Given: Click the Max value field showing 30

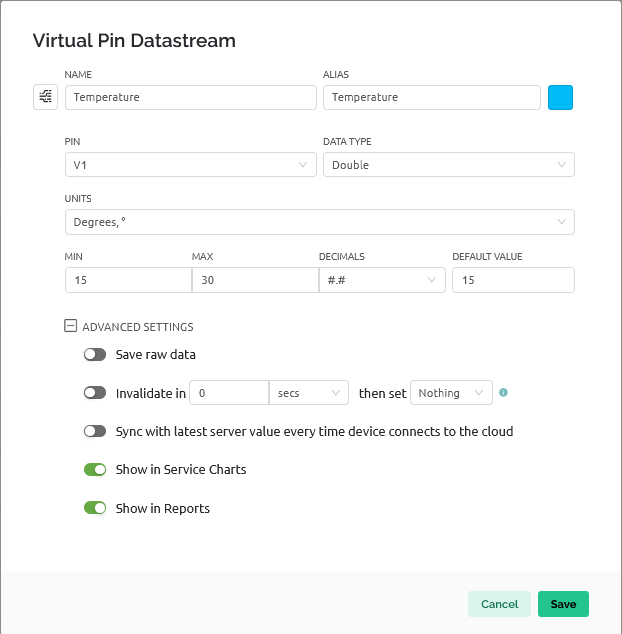Looking at the screenshot, I should (x=255, y=280).
